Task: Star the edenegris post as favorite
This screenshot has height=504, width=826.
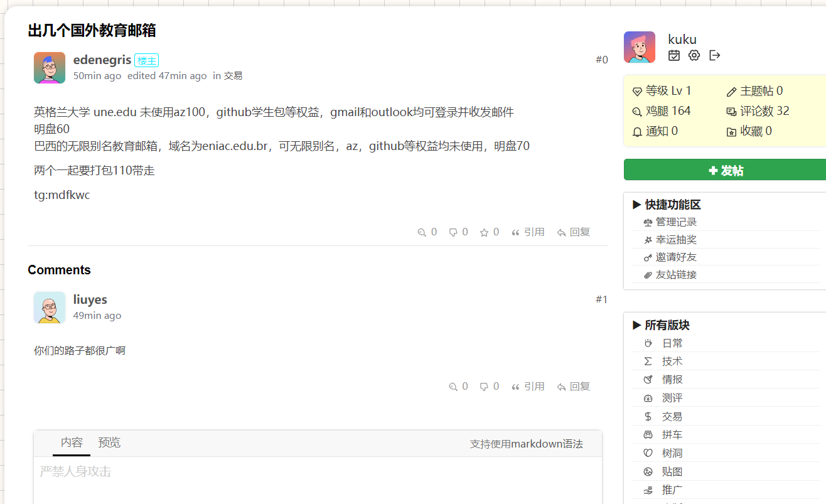Action: click(485, 232)
